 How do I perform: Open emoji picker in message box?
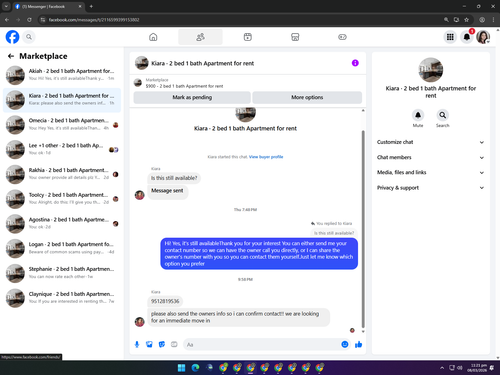[345, 344]
